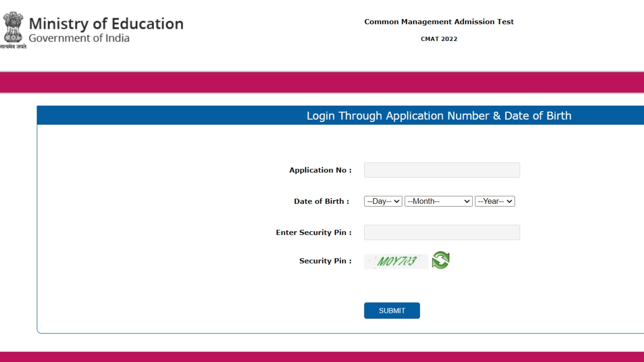
Task: Click the CMAT 2022 text
Action: (x=439, y=39)
